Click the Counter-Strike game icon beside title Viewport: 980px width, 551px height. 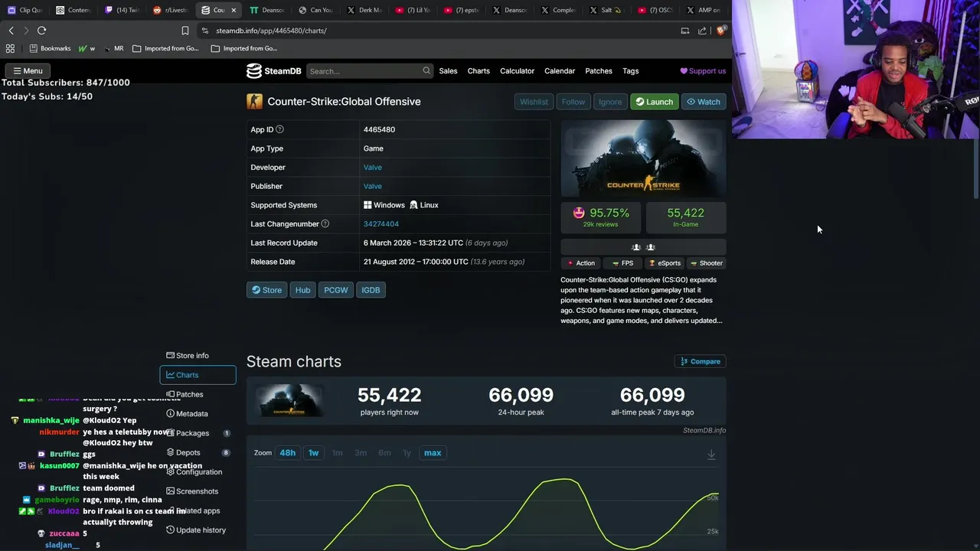tap(254, 101)
